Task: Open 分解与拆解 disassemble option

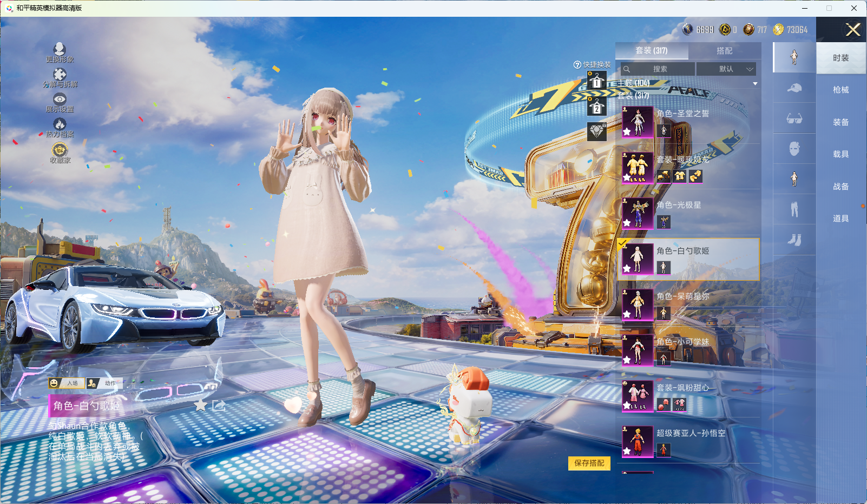Action: [x=60, y=77]
